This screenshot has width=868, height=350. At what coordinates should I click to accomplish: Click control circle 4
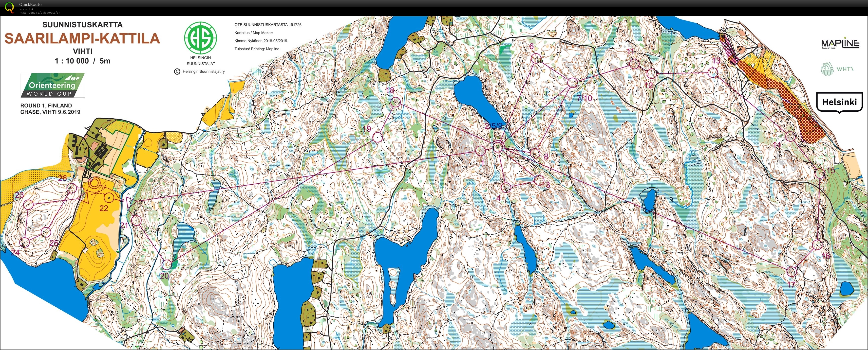point(506,188)
